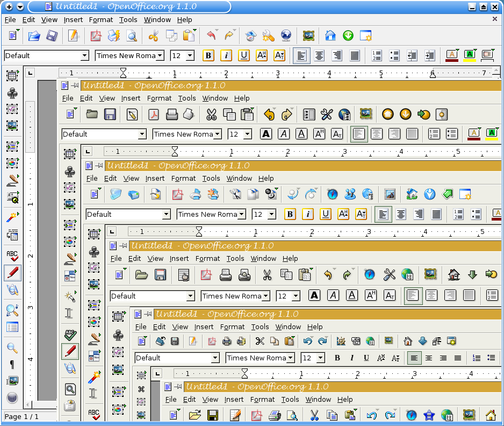This screenshot has height=426, width=504.
Task: Open Stylist icon in outermost window toolbar
Action: [269, 35]
